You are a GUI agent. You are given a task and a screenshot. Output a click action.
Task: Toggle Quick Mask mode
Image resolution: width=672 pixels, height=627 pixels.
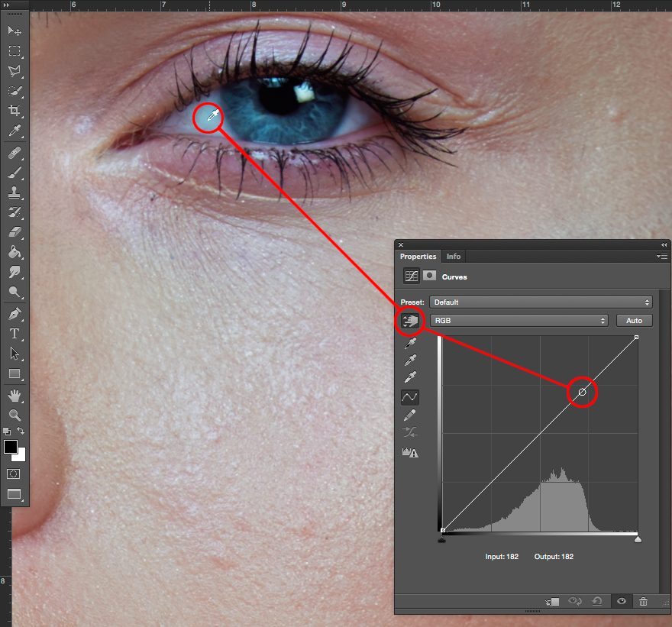14,474
